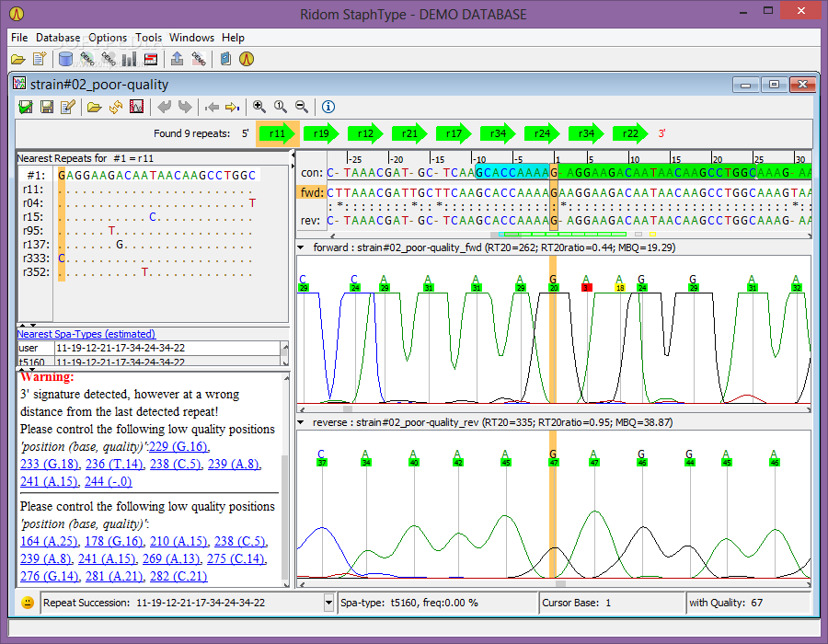Open the bar chart statistics icon

point(129,59)
